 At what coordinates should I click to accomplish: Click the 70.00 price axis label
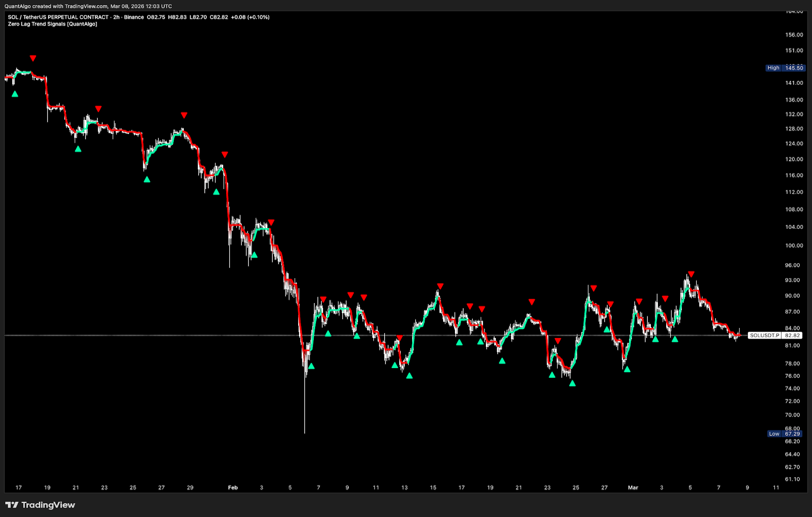pos(792,415)
